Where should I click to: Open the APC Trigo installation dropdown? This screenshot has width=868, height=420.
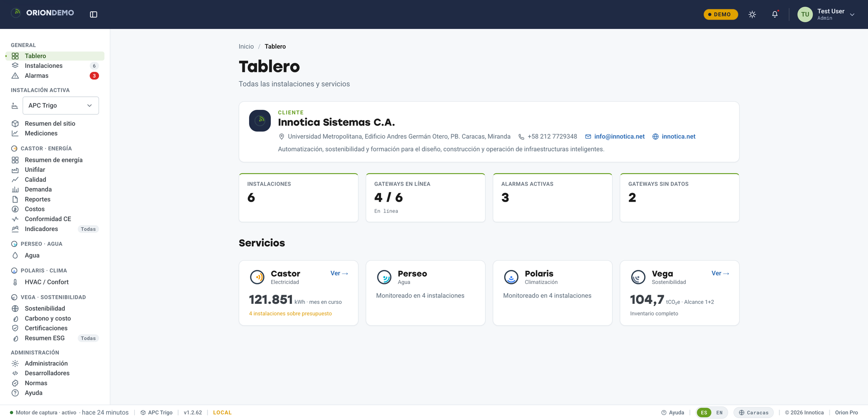click(x=61, y=105)
